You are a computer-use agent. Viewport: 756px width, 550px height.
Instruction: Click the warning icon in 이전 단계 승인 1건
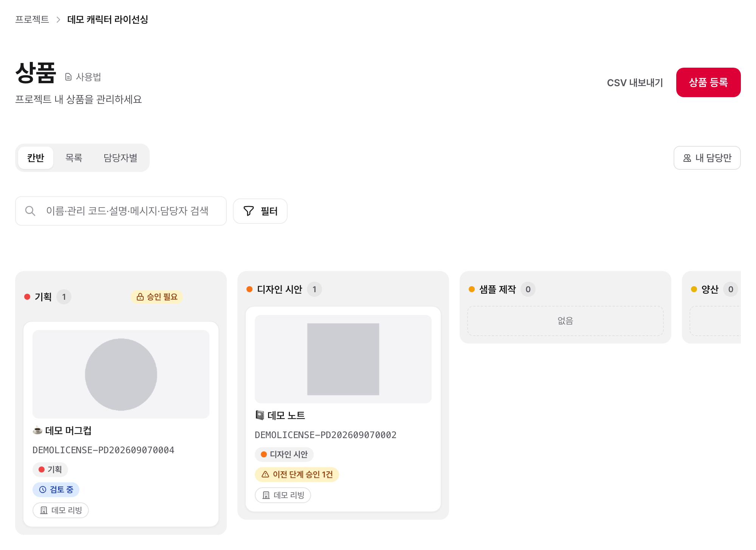pos(265,474)
